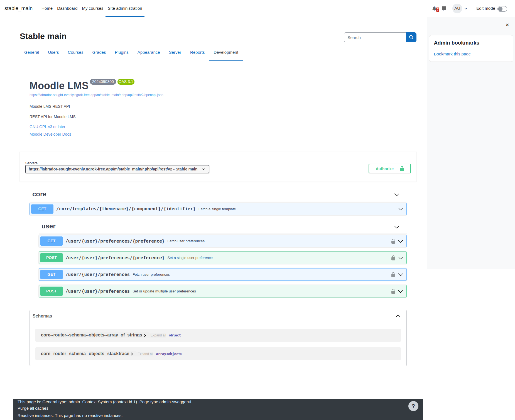Image resolution: width=515 pixels, height=420 pixels.
Task: Open the notifications bell icon
Action: 435,9
